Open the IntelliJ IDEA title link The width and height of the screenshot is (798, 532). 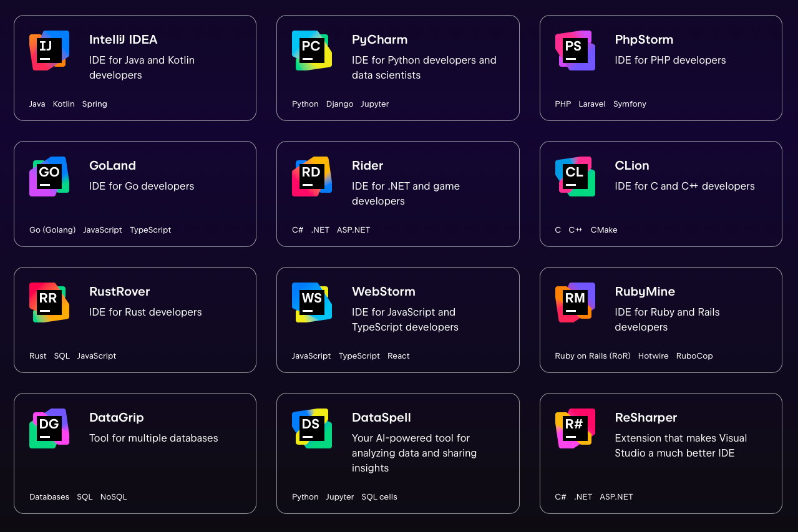tap(123, 40)
